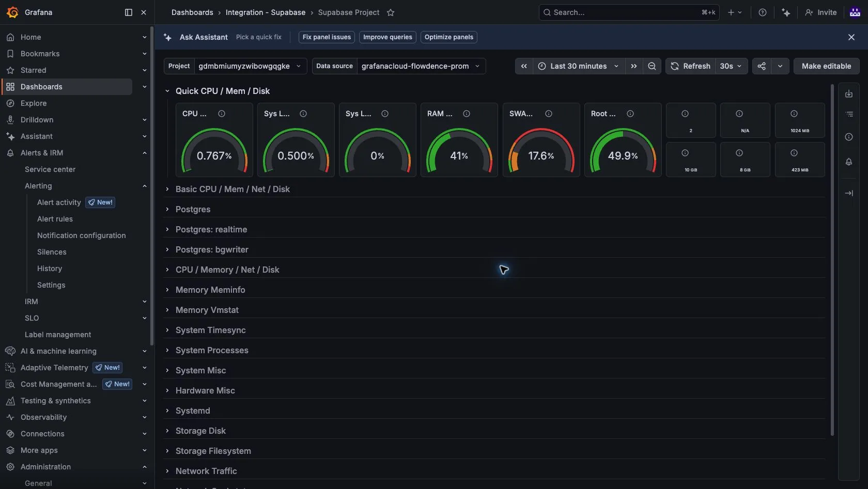
Task: Open Bookmarks in the sidebar
Action: [x=40, y=54]
